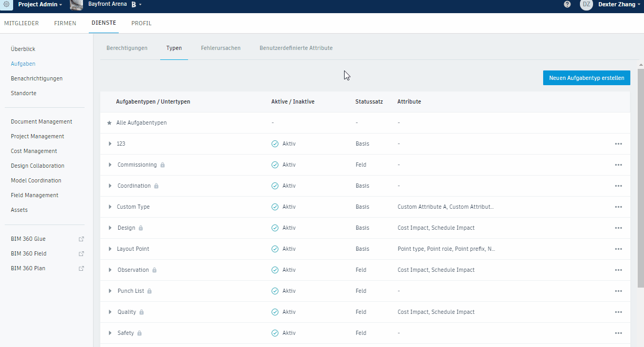Click the lock icon next to Design
This screenshot has height=347, width=644.
pos(141,228)
